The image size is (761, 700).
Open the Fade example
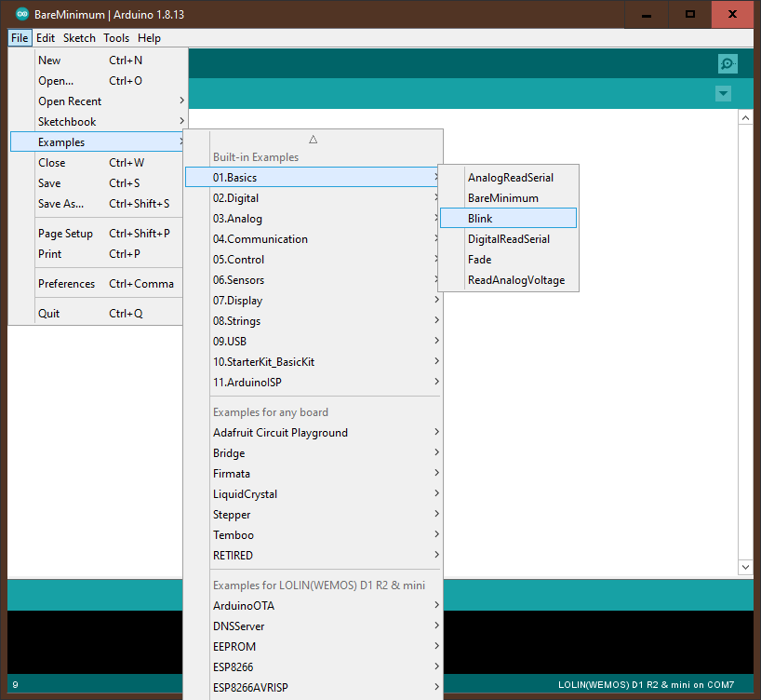coord(508,260)
